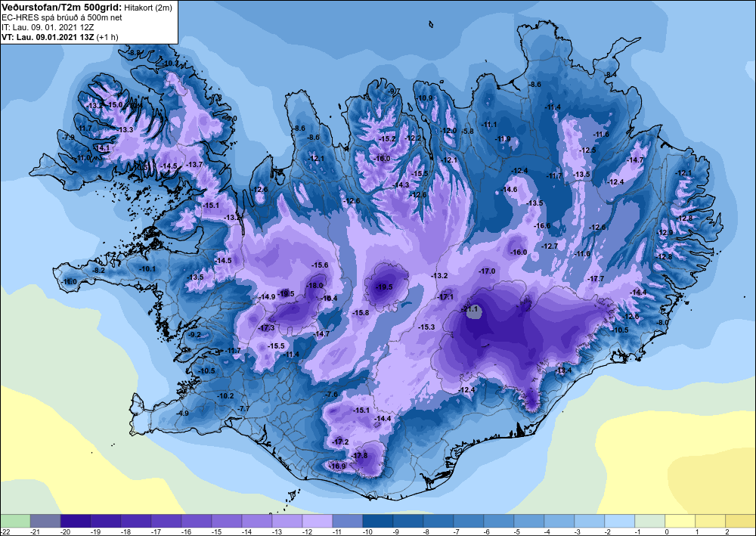Click the -11.9 temperature label
Image resolution: width=756 pixels, height=536 pixels.
point(503,139)
